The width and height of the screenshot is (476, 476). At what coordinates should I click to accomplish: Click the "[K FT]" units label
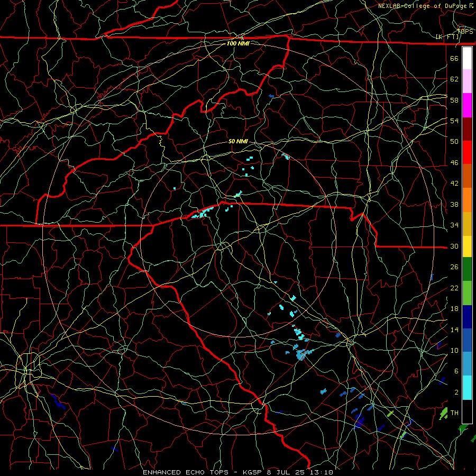[x=447, y=37]
